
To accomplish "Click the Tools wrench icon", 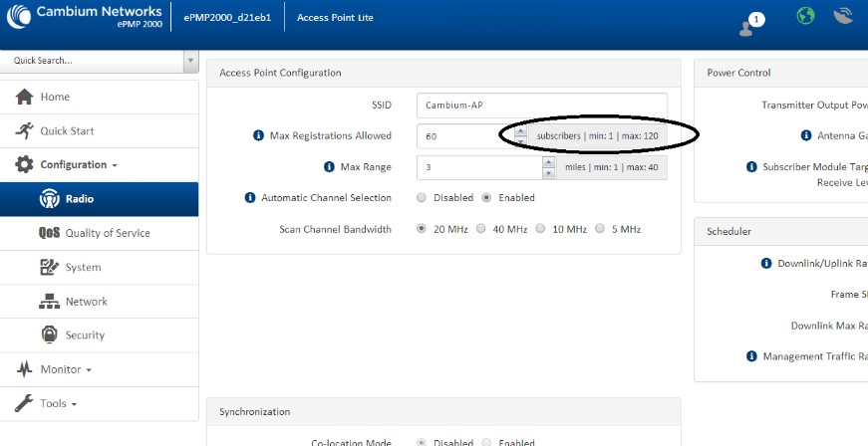I will (24, 403).
